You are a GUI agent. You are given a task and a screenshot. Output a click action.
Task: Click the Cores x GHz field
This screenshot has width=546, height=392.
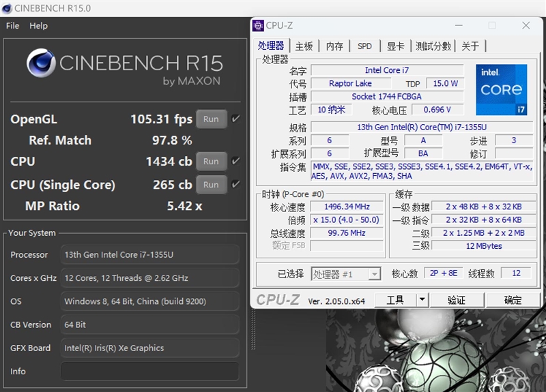(149, 278)
